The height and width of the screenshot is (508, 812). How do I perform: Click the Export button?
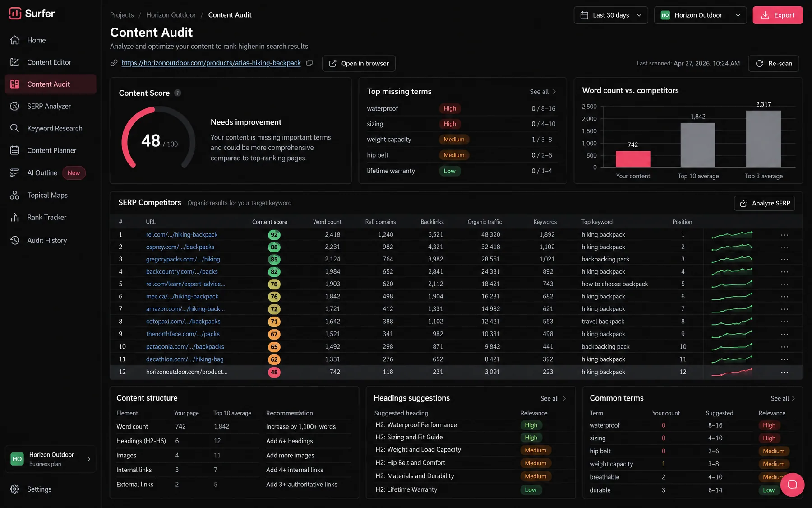[x=778, y=15]
